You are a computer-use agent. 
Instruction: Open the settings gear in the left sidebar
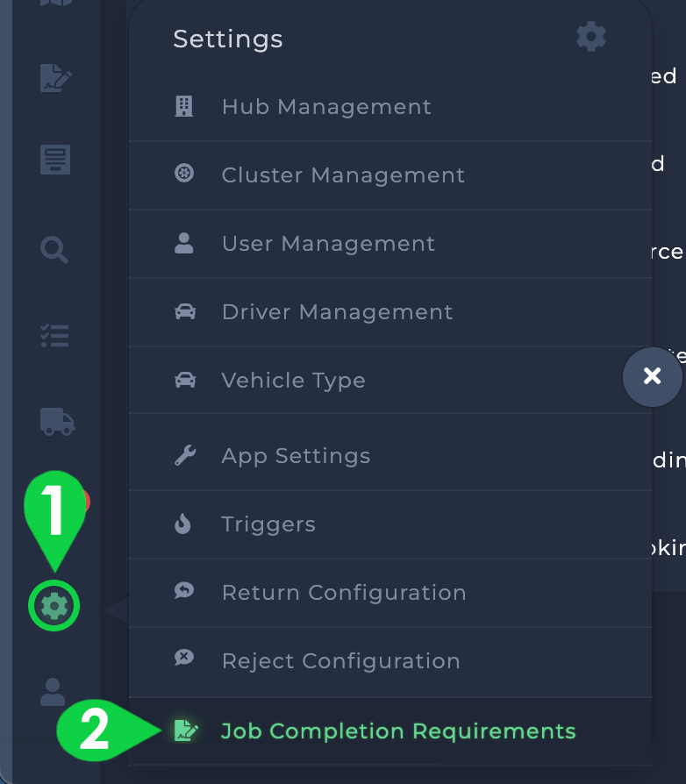click(x=54, y=605)
